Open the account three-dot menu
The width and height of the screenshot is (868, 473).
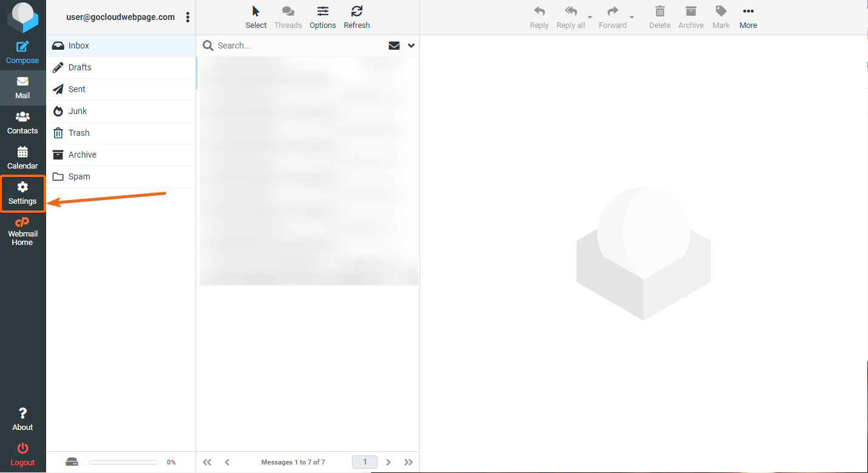[x=188, y=18]
